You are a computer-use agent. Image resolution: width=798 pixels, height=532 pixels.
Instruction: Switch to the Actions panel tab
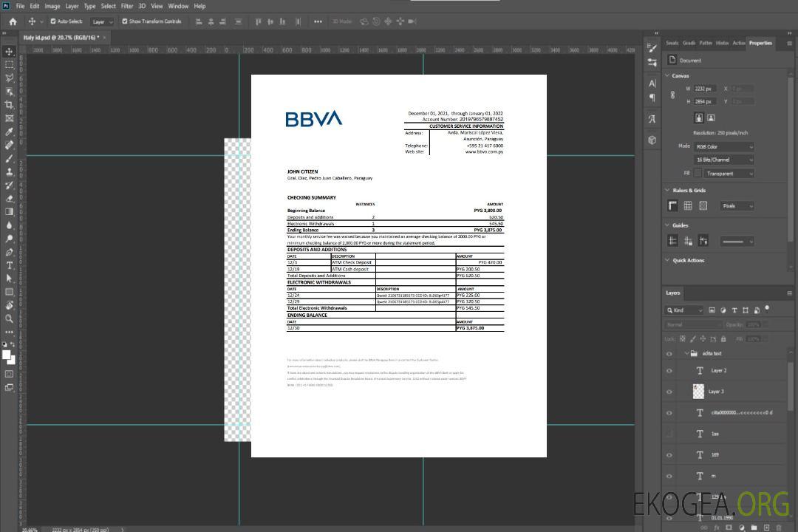738,43
